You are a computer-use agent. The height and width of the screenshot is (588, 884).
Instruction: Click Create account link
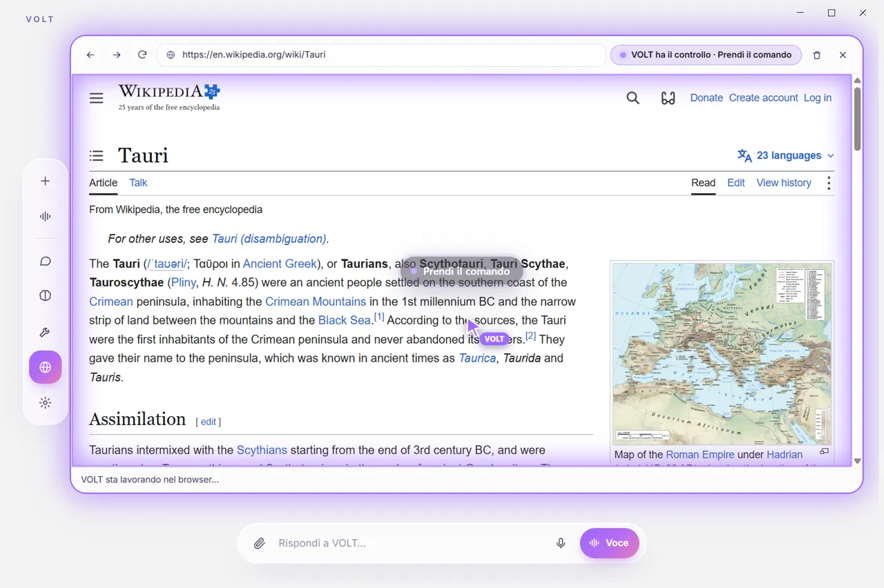click(x=763, y=98)
